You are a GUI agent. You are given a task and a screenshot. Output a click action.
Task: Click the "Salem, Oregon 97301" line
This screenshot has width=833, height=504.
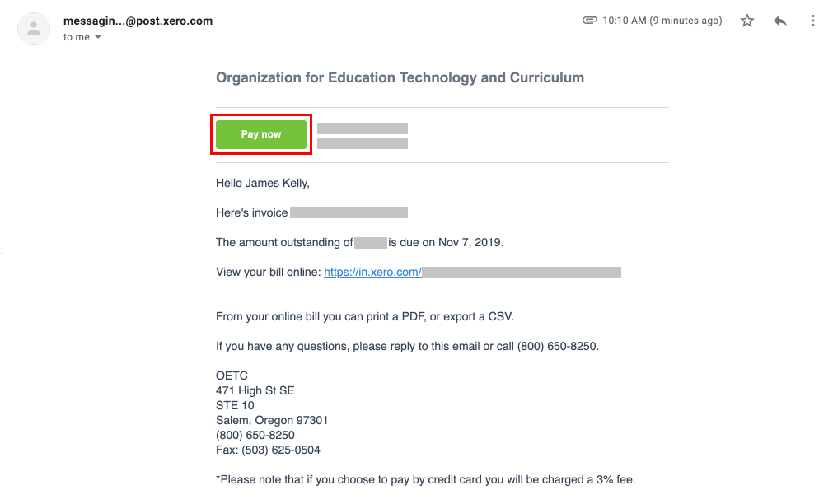point(272,420)
